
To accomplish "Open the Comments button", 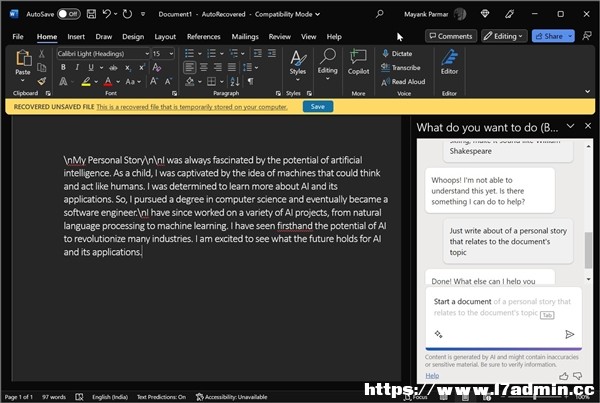I will (451, 36).
